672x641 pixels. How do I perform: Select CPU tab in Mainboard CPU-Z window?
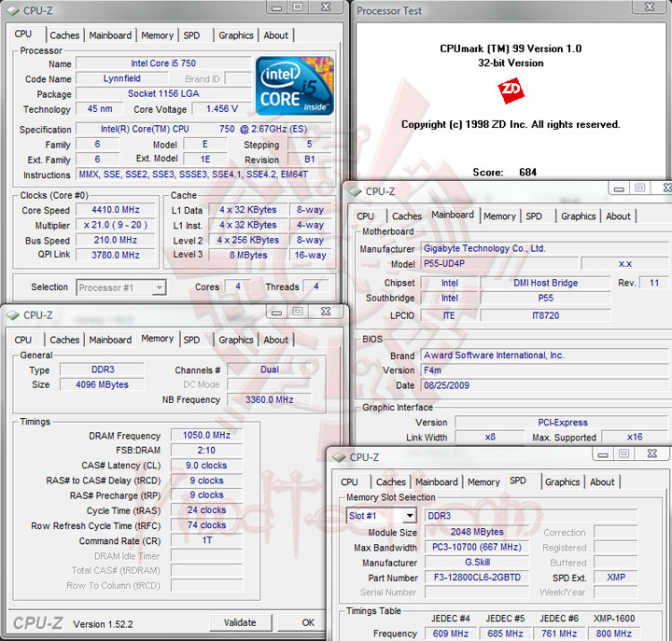click(x=366, y=216)
